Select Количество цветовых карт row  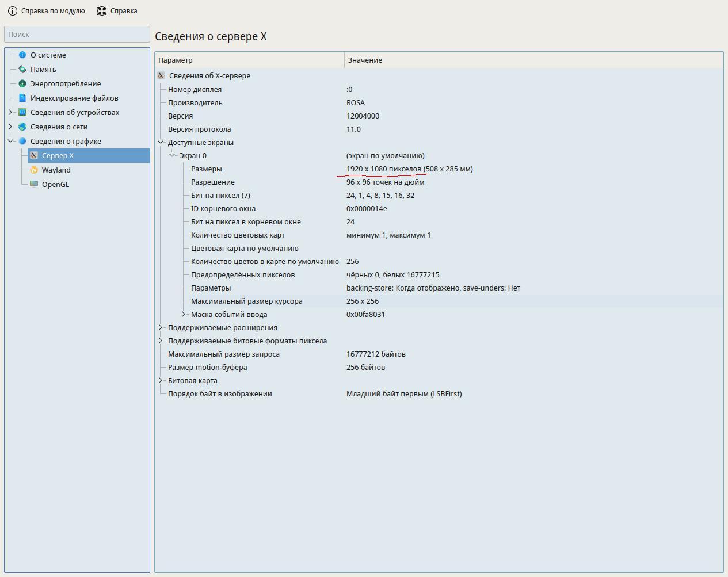(439, 235)
